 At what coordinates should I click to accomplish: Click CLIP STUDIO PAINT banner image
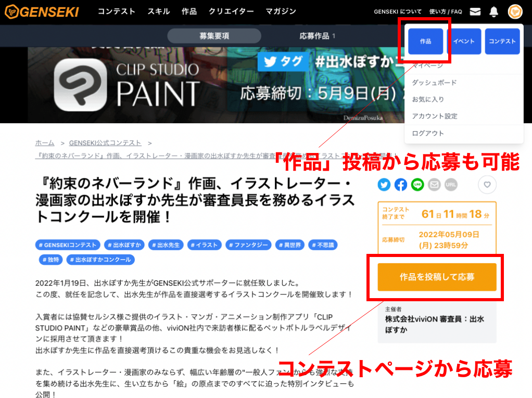tap(127, 85)
